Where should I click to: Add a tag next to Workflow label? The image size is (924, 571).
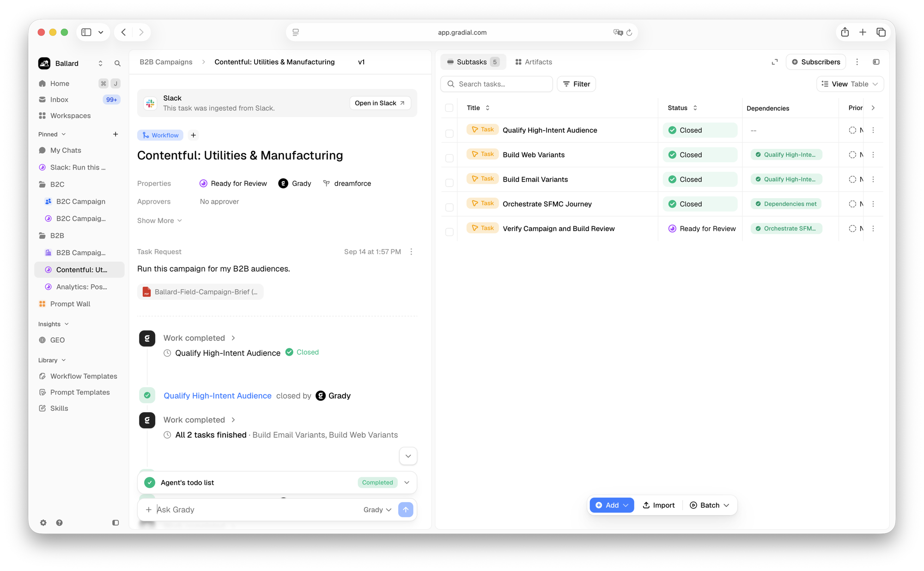coord(193,135)
